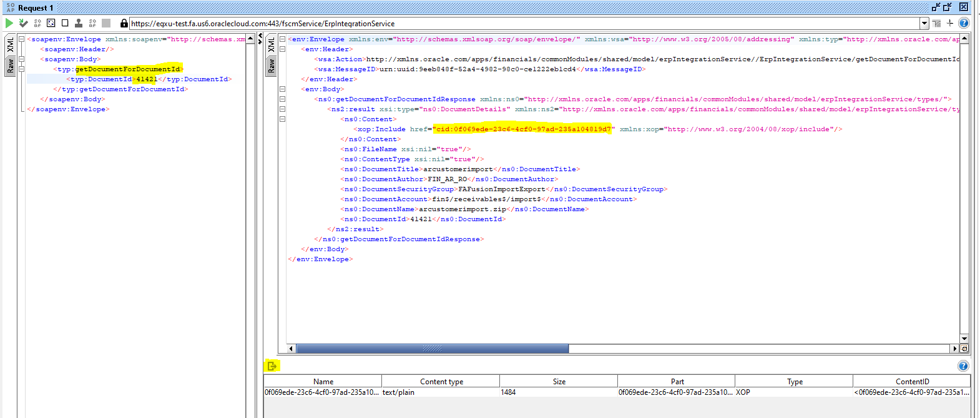Collapse typ:getDocumentForDocumentId node
Image resolution: width=980 pixels, height=418 pixels.
pyautogui.click(x=21, y=69)
